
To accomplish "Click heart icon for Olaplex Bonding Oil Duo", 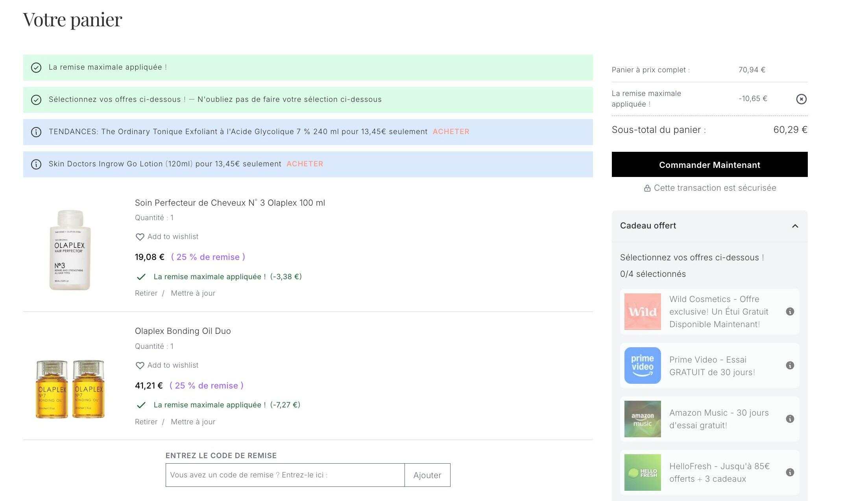I will pos(140,366).
